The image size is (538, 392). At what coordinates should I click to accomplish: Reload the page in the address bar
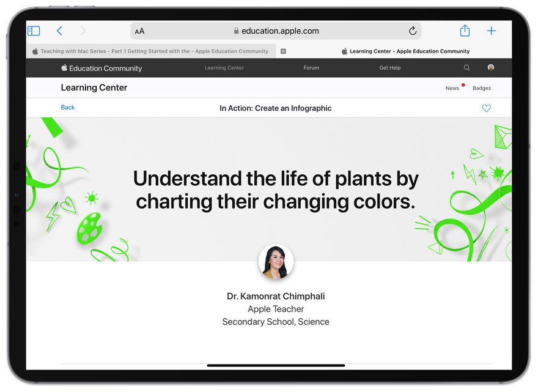click(413, 31)
